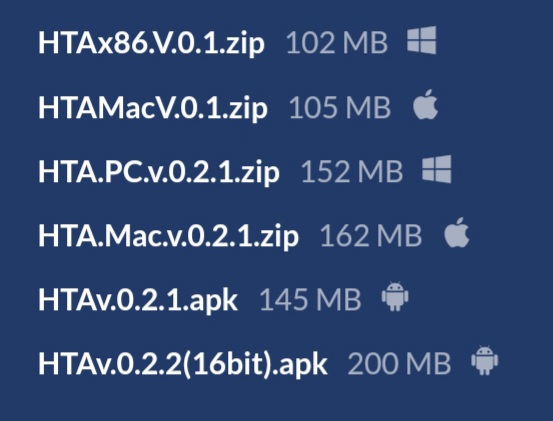Image resolution: width=553 pixels, height=421 pixels.
Task: Open the HTAMacV.0.1.zip download link
Action: [x=153, y=108]
